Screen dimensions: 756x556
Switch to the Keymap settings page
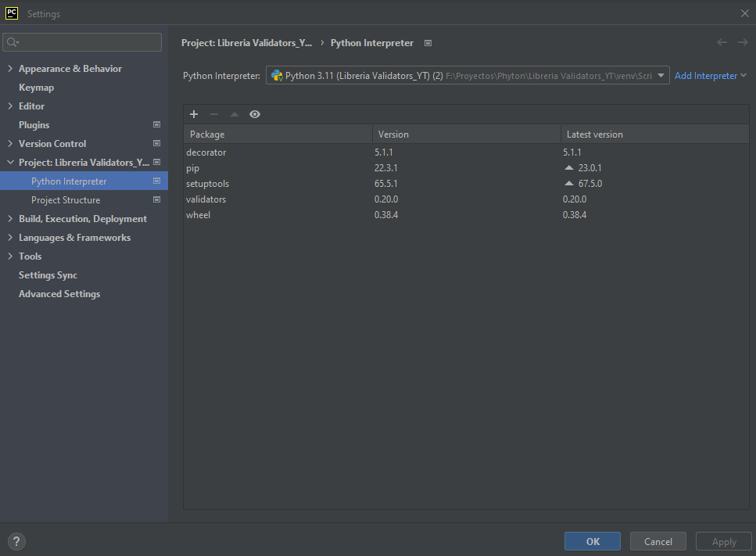click(36, 87)
